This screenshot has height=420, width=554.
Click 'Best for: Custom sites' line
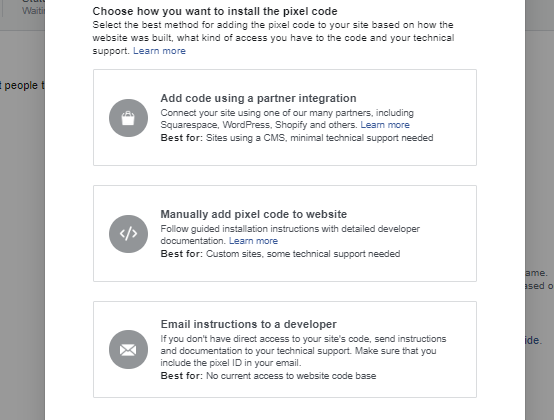[x=280, y=254]
